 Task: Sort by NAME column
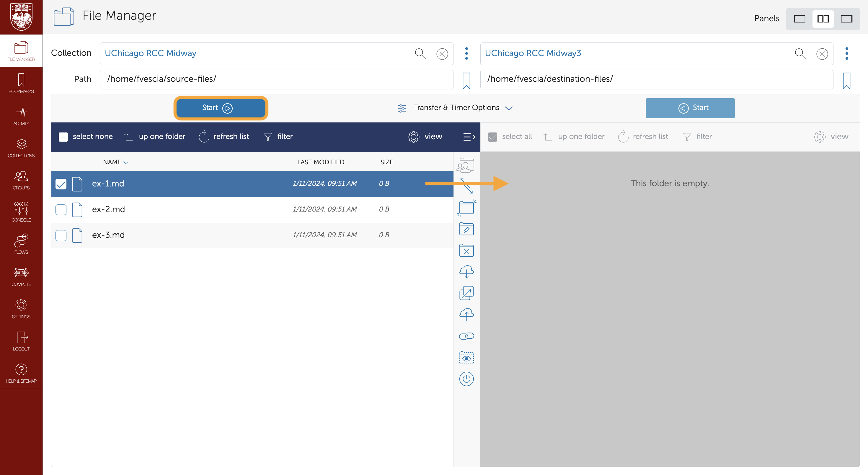[115, 162]
